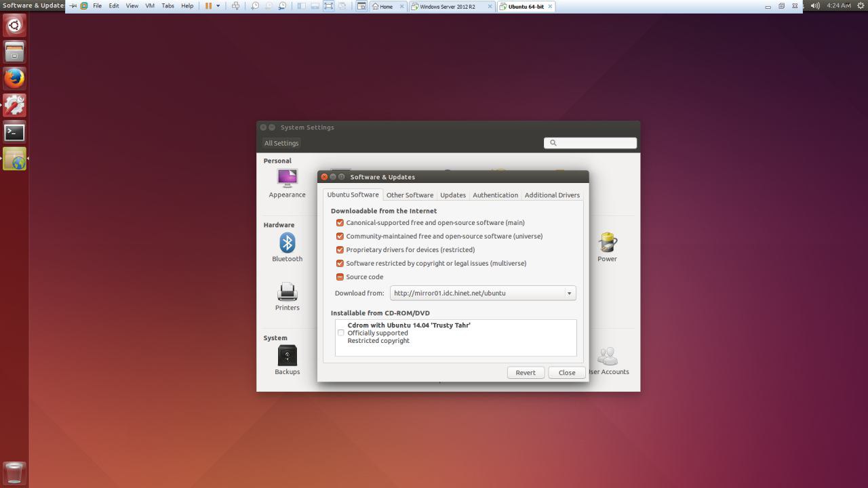Open Terminal from the launcher
Screen dimensions: 868x488
(x=14, y=132)
